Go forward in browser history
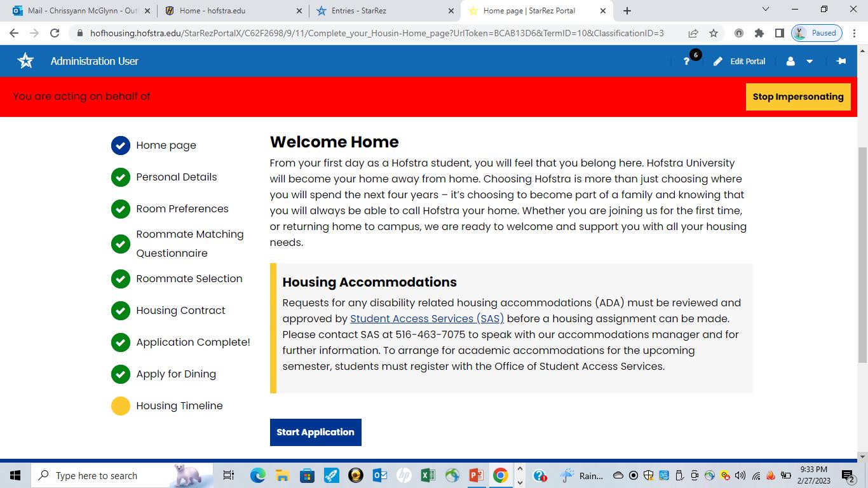Image resolution: width=868 pixels, height=488 pixels. point(34,33)
